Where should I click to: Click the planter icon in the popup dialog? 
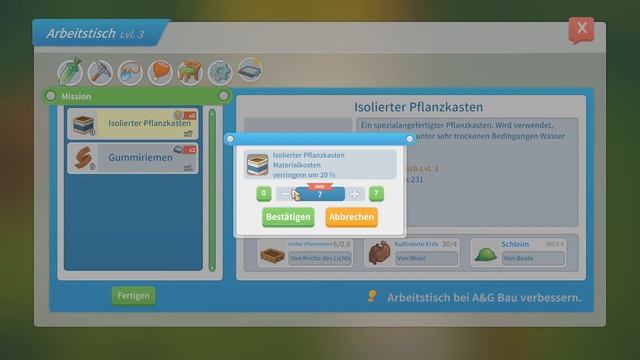click(258, 164)
